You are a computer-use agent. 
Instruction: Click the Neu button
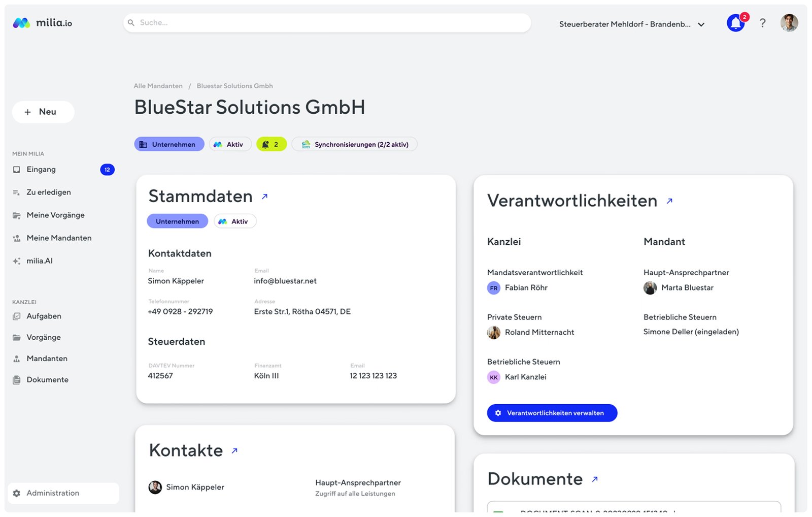pos(43,112)
